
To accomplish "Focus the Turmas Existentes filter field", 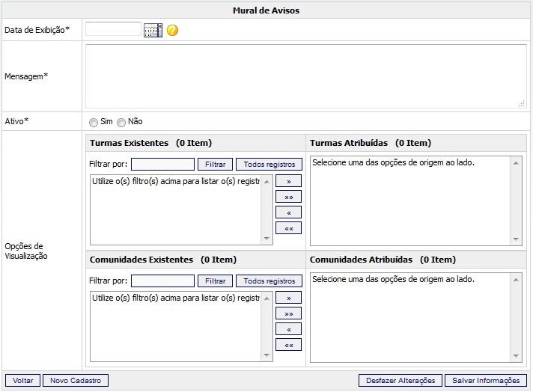I will point(162,165).
